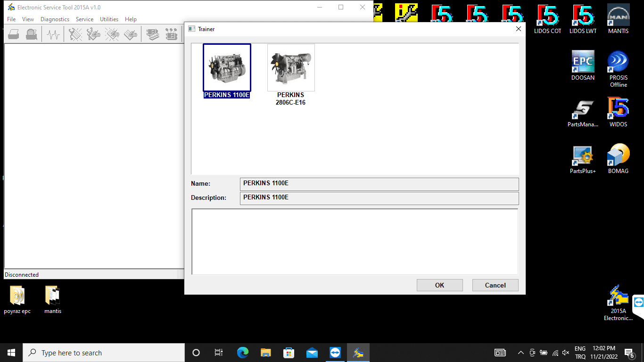
Task: Open the Utilities menu
Action: pos(109,19)
